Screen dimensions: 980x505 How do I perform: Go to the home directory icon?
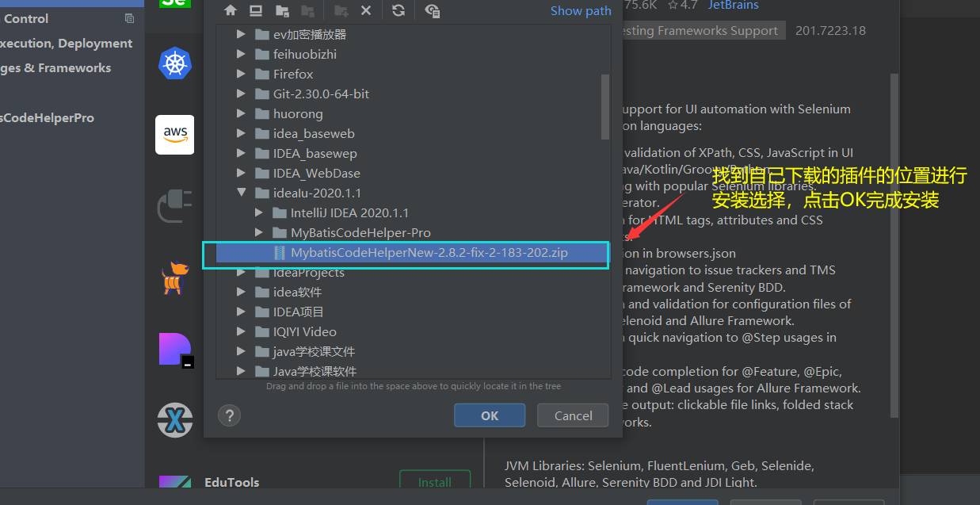coord(231,10)
